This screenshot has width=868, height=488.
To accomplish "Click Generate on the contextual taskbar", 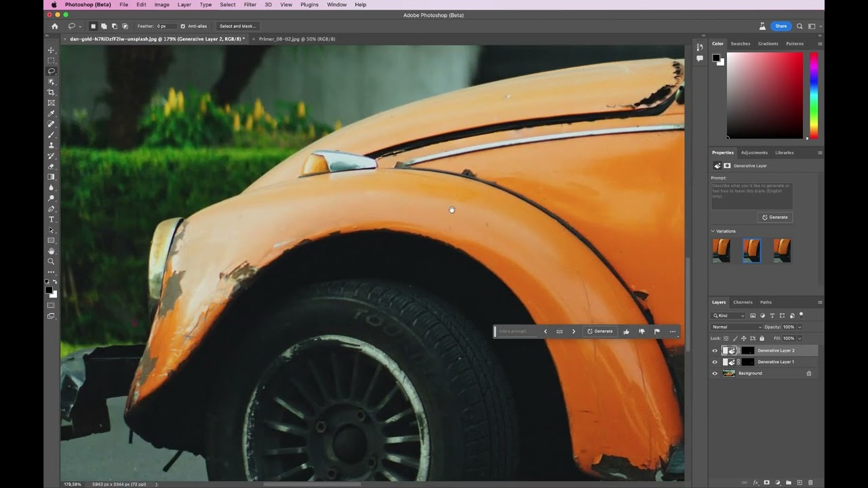I will pyautogui.click(x=599, y=331).
